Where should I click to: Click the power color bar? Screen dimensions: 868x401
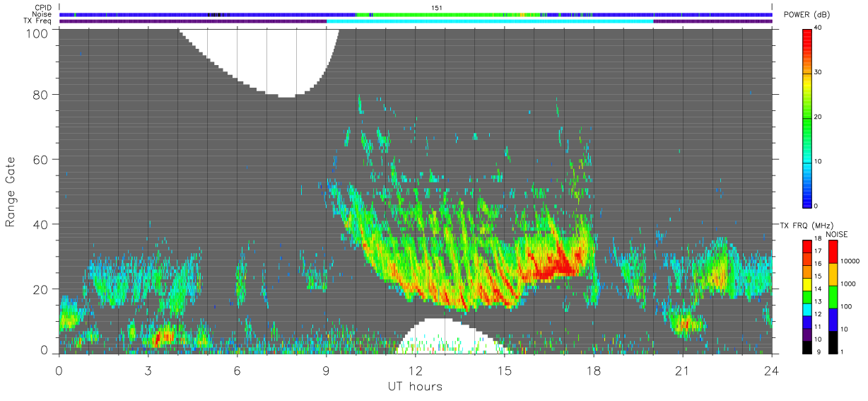(807, 117)
